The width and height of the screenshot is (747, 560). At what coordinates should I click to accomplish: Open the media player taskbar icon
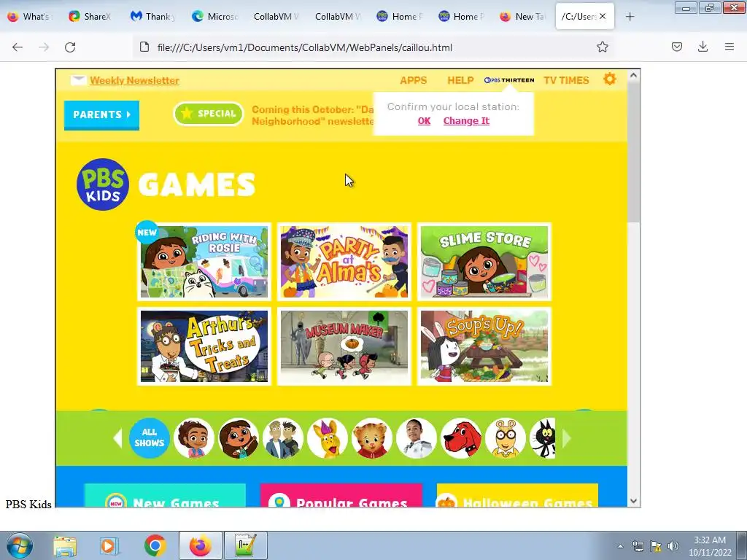click(109, 545)
